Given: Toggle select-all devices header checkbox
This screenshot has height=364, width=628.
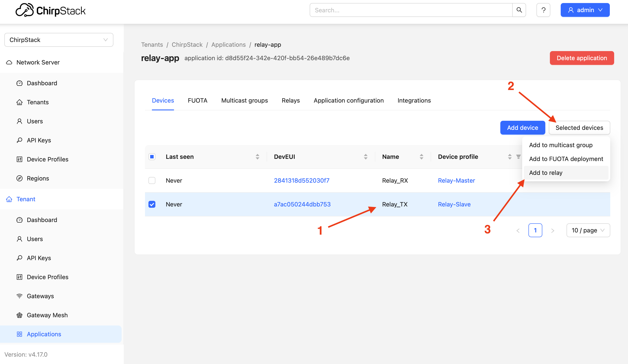Looking at the screenshot, I should pos(152,156).
